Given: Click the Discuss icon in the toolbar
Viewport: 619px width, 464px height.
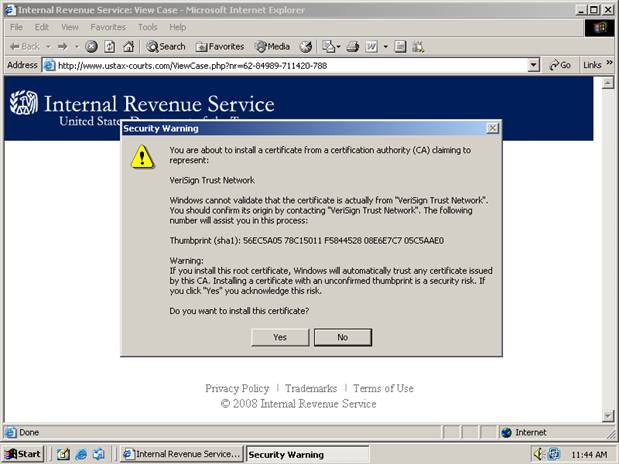Looking at the screenshot, I should pyautogui.click(x=400, y=47).
